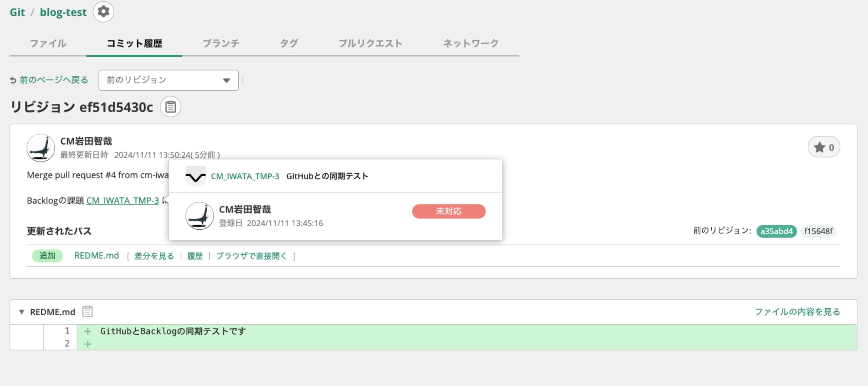Click ブラウザで直接開く link

[x=251, y=256]
